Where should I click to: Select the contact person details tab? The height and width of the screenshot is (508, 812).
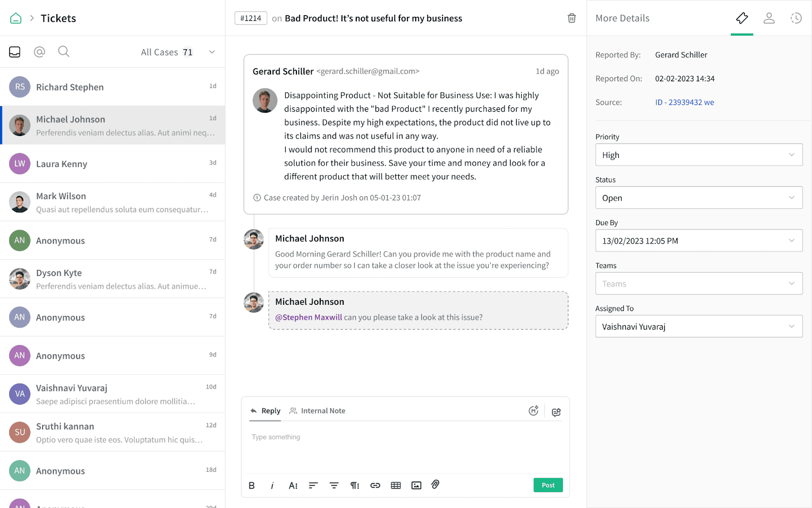[x=769, y=18]
